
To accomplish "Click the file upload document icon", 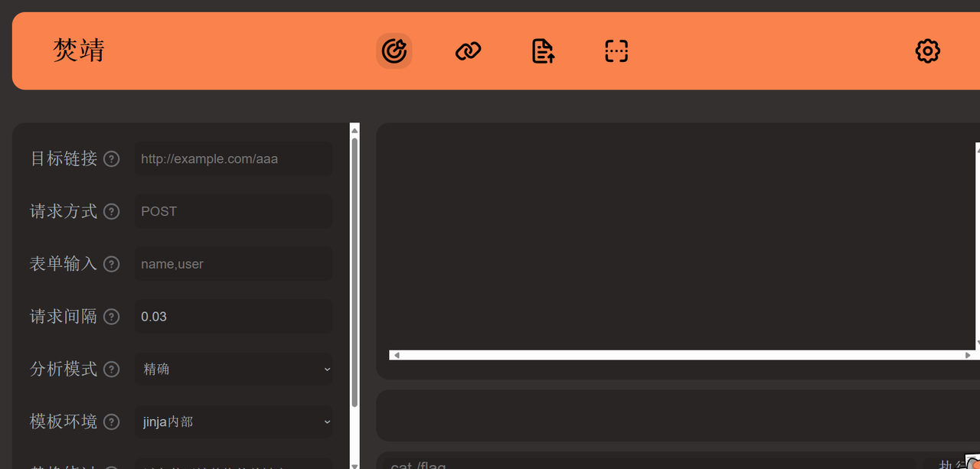I will [x=543, y=51].
